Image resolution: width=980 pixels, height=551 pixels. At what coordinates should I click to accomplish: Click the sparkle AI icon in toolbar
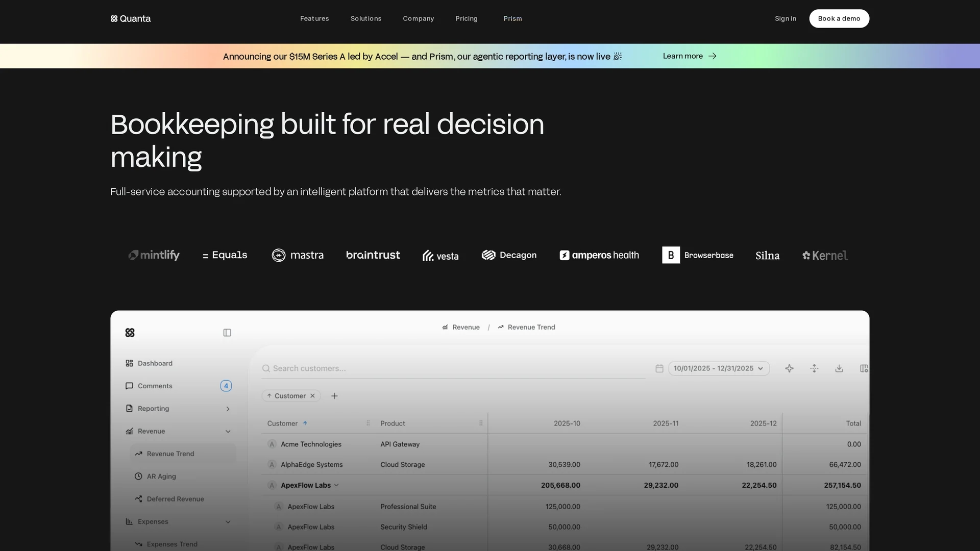click(x=789, y=368)
